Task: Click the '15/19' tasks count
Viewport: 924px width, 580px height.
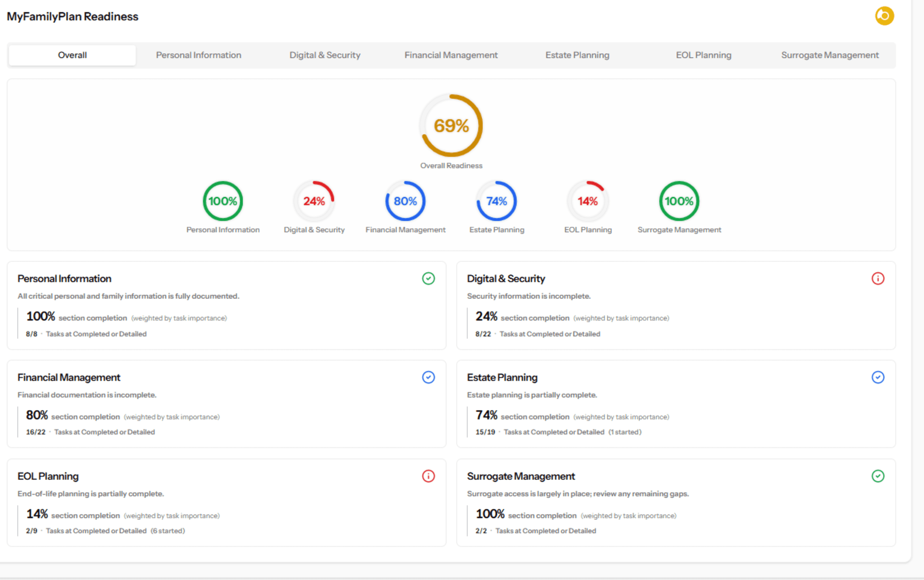Action: pos(485,432)
